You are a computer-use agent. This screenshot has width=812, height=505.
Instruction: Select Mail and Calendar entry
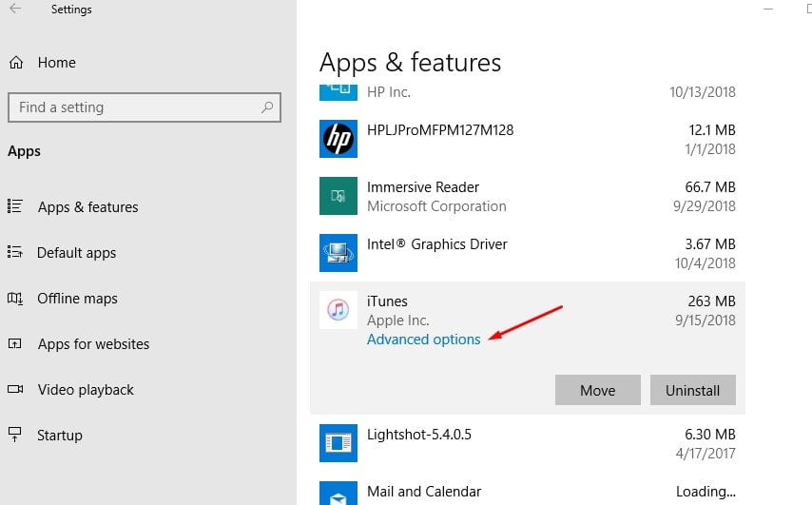tap(424, 492)
